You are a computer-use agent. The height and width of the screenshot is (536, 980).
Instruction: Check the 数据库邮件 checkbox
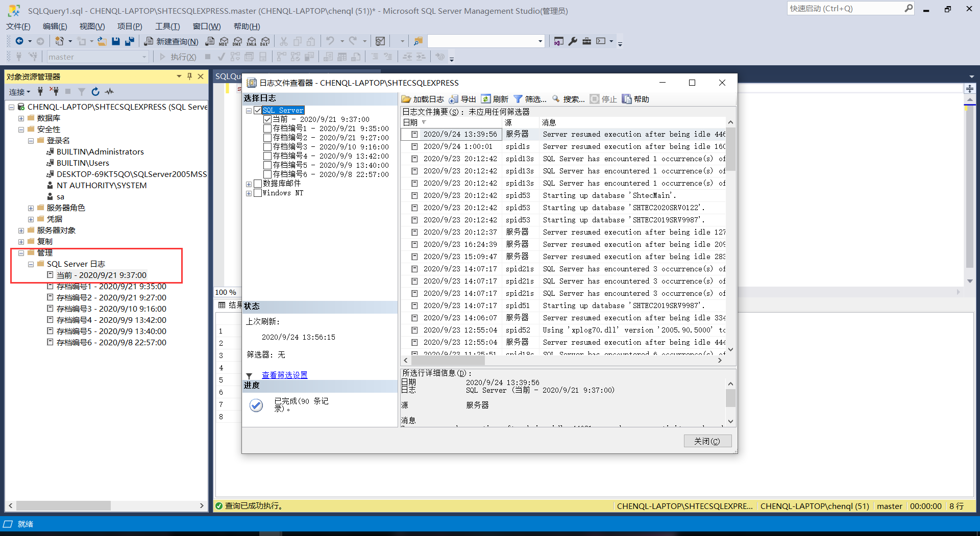pyautogui.click(x=258, y=184)
